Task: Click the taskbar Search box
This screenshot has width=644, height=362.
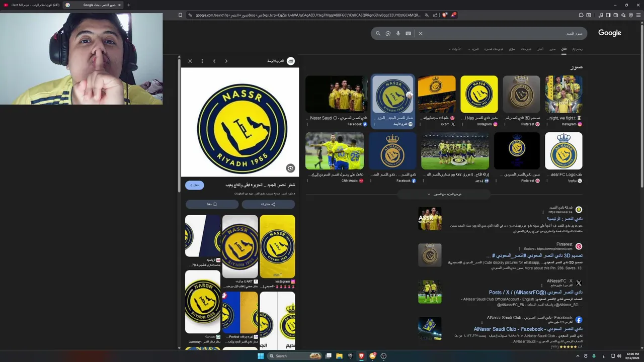Action: coord(295,356)
